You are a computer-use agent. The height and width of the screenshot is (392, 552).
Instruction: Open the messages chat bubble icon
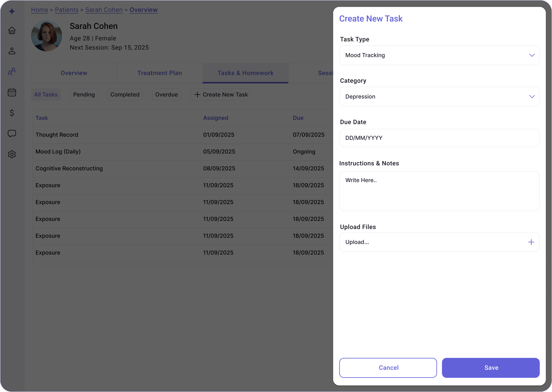pyautogui.click(x=12, y=133)
